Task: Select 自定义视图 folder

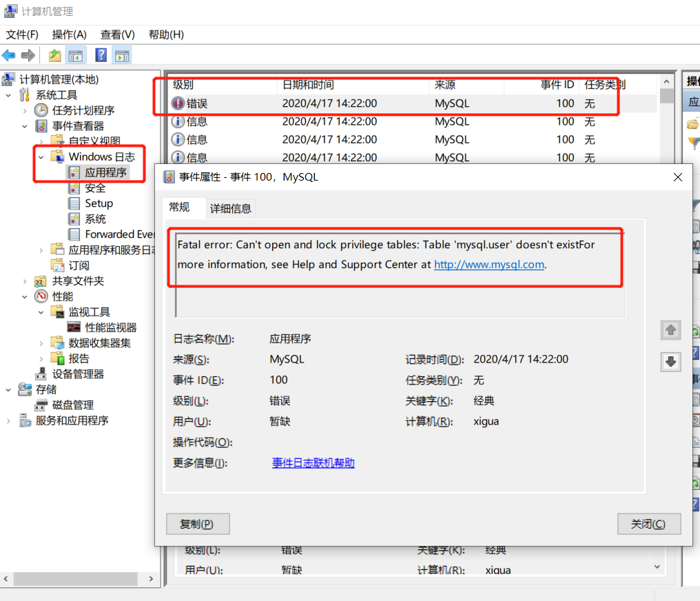Action: point(94,141)
